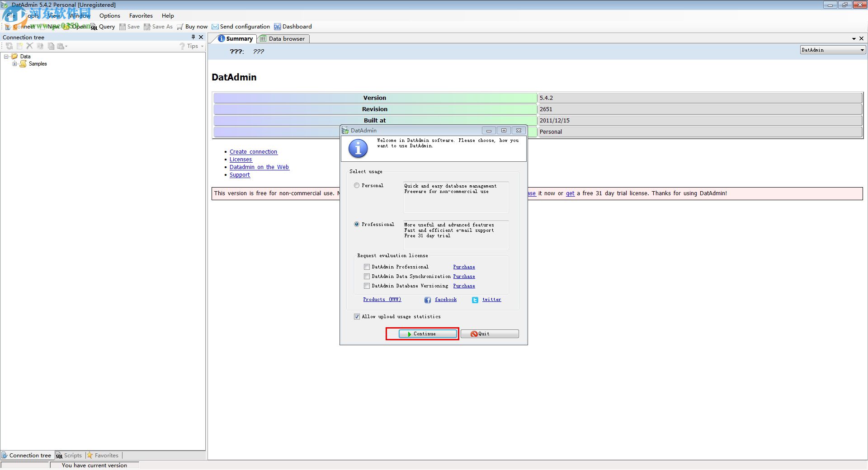Close the Connection tree panel
The height and width of the screenshot is (470, 868).
tap(201, 37)
